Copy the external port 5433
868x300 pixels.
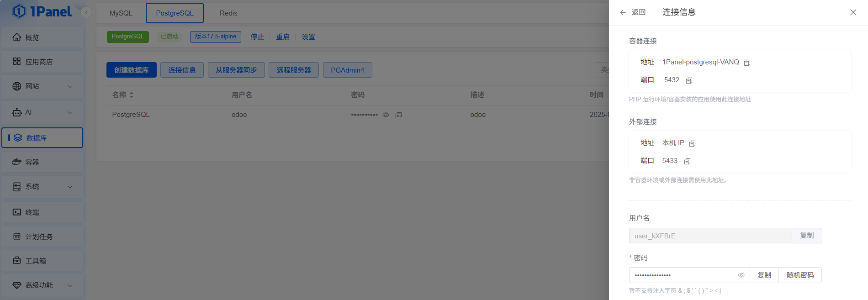coord(687,161)
